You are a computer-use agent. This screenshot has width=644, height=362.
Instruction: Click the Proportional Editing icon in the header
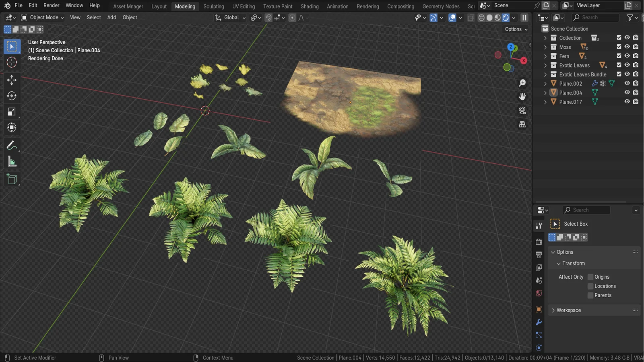click(292, 18)
